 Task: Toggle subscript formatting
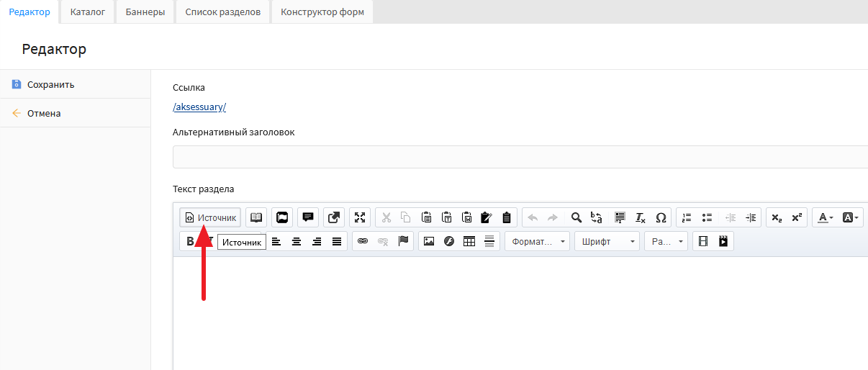coord(776,217)
